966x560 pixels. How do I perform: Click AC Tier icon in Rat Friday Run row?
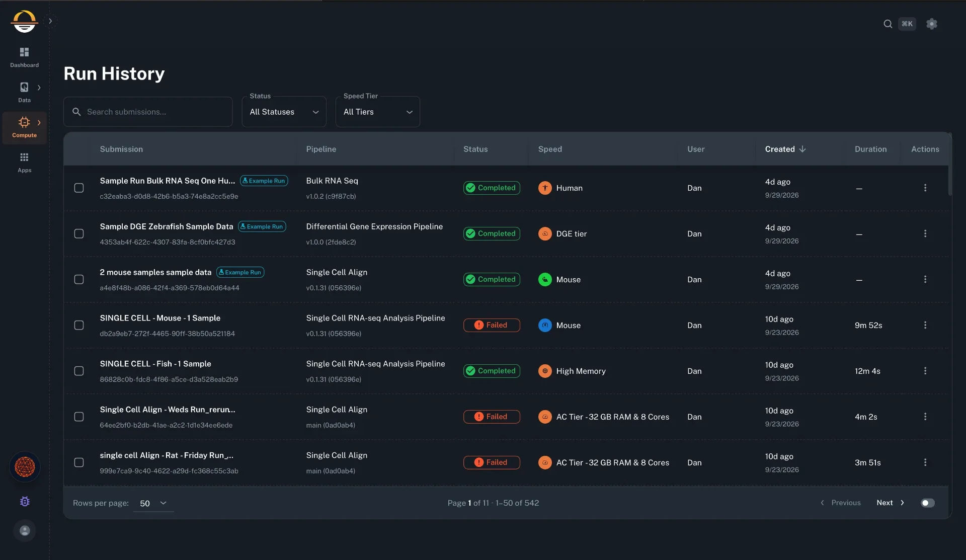click(545, 462)
